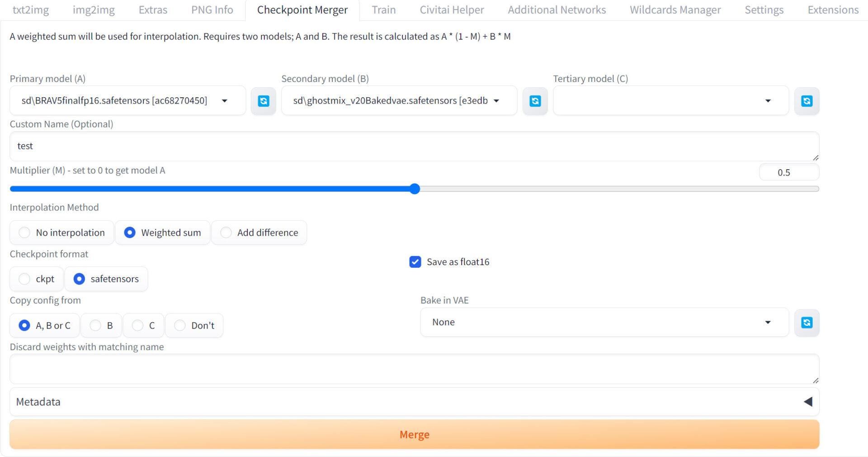Open the Civitai Helper tab
Screen dimensions: 868x457
coord(452,10)
